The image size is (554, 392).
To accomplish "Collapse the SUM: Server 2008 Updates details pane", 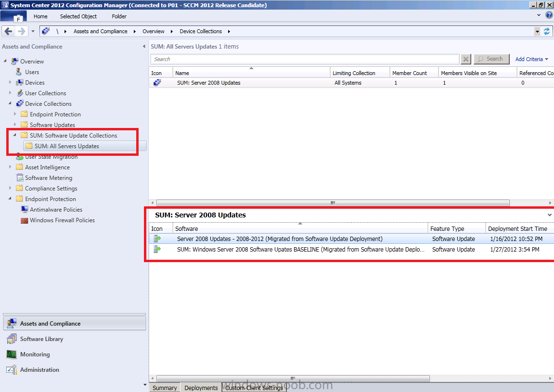I will [x=549, y=215].
